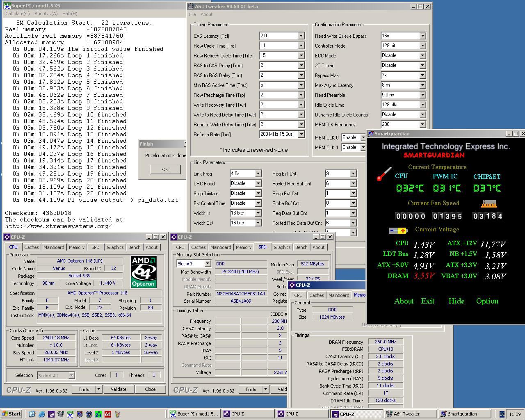The width and height of the screenshot is (525, 420).
Task: Expand the Refresh Rate (Tref) dropdown
Action: coord(301,134)
